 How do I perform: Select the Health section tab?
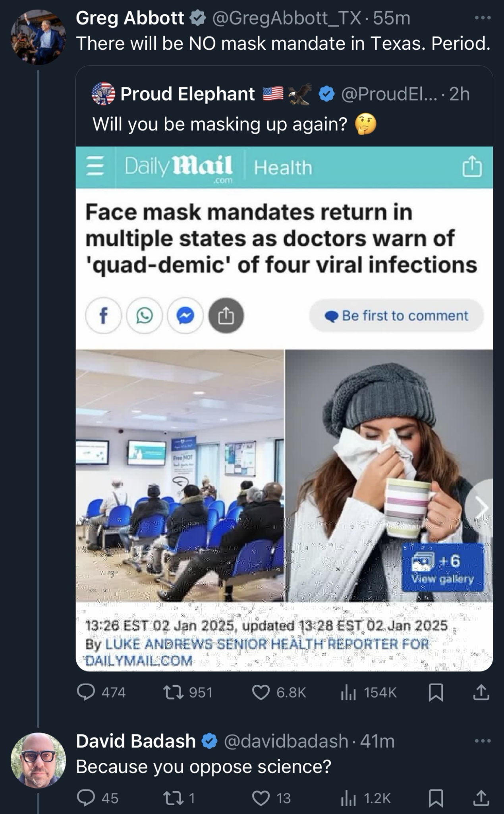[283, 168]
